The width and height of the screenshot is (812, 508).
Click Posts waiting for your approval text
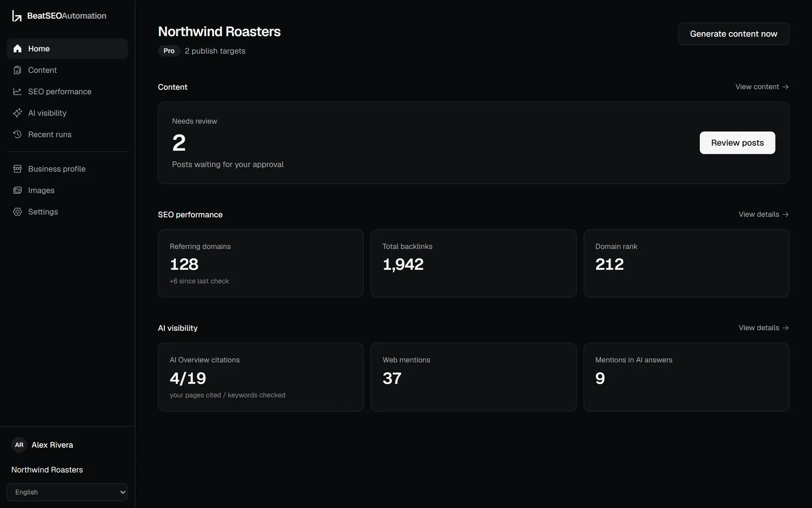(228, 164)
